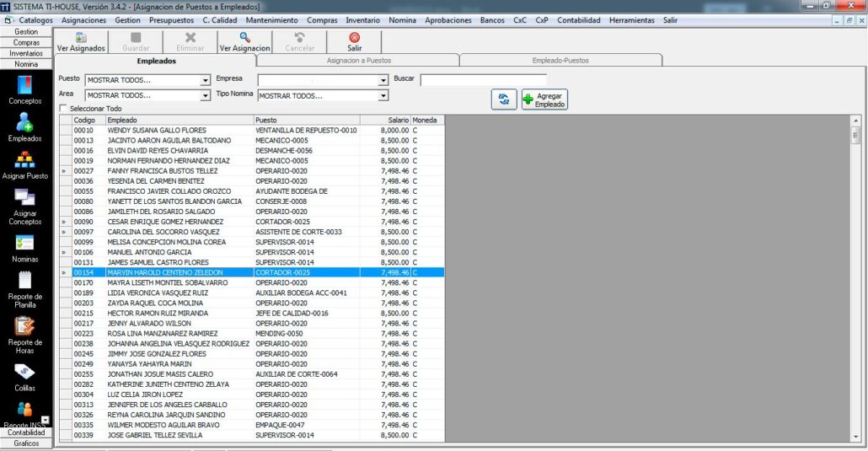The width and height of the screenshot is (868, 451).
Task: Select Asignar Puesto sidebar icon
Action: click(x=25, y=161)
